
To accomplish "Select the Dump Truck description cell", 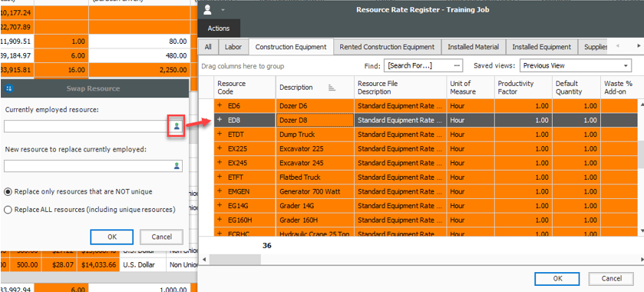I will (315, 134).
